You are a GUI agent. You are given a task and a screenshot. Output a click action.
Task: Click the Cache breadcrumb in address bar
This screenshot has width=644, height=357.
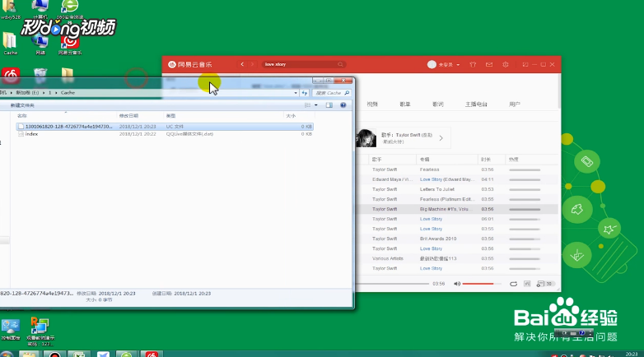pos(68,93)
